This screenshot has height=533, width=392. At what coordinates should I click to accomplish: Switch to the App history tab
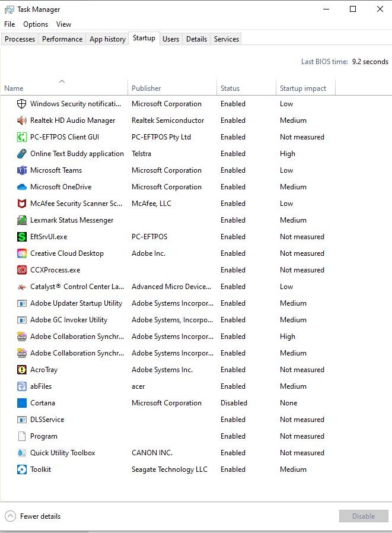[107, 39]
